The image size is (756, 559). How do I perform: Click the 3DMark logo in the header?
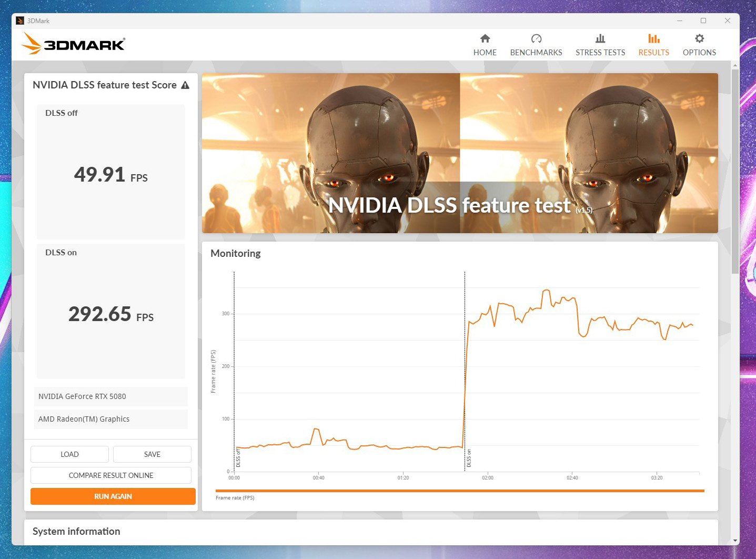pyautogui.click(x=74, y=44)
